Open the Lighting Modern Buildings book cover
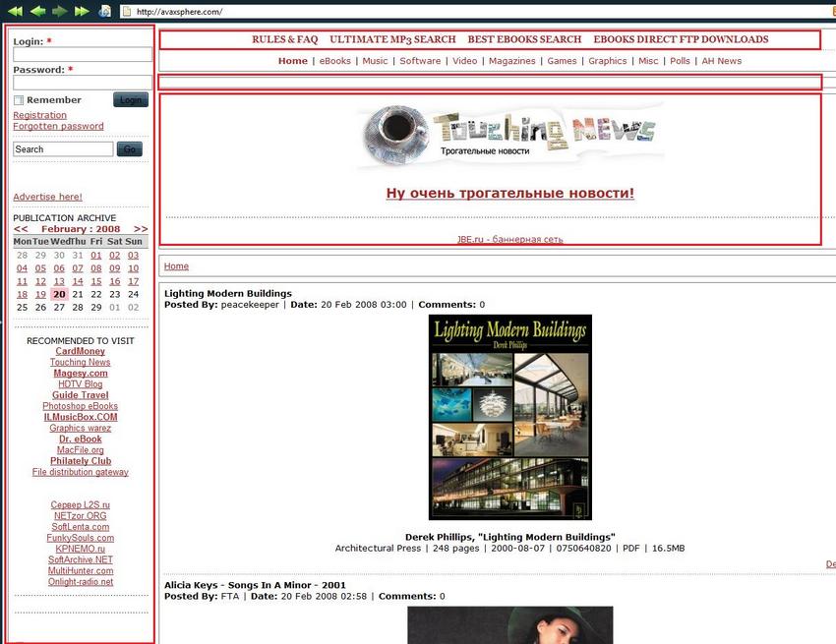This screenshot has width=836, height=644. pos(510,418)
